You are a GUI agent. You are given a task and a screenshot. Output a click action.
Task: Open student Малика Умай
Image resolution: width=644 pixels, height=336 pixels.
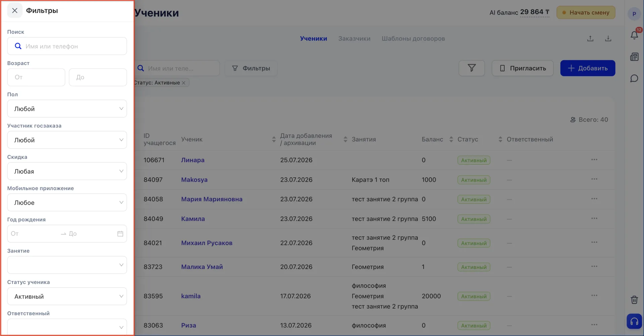(202, 267)
